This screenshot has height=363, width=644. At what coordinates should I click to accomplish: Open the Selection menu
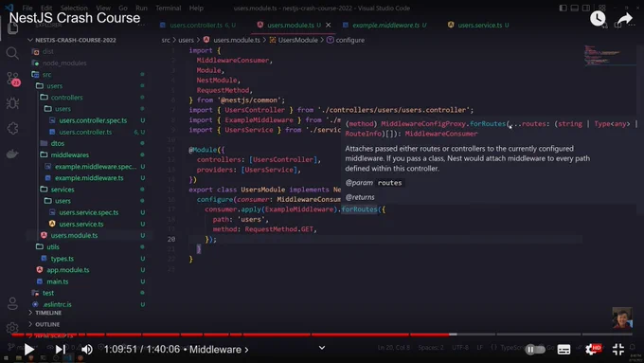tap(74, 8)
